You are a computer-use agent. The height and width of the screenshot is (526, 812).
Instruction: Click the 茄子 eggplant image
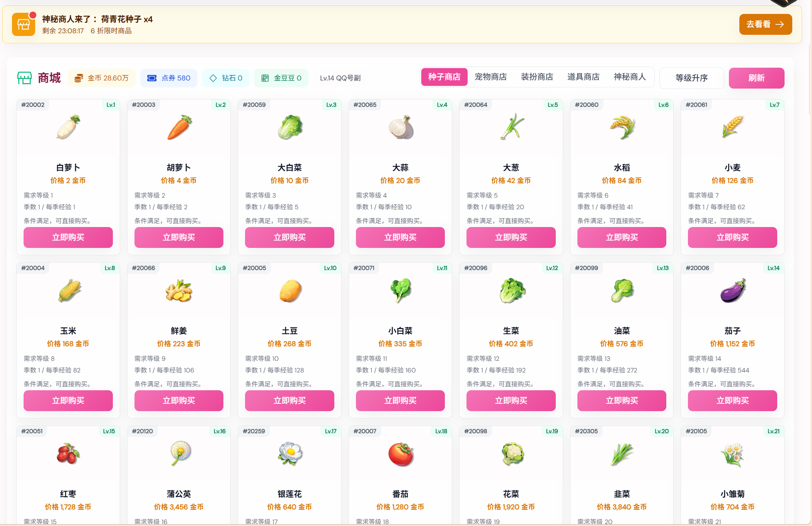733,290
